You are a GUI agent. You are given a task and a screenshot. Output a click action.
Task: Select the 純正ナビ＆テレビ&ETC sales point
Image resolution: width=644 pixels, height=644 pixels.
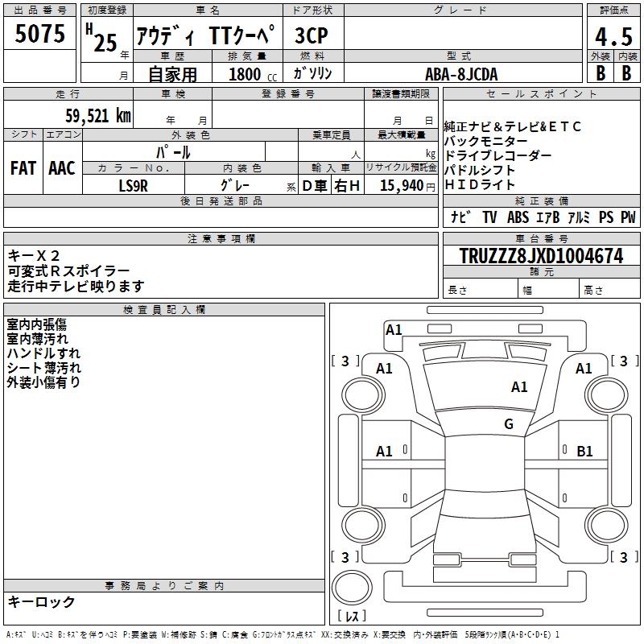point(513,126)
